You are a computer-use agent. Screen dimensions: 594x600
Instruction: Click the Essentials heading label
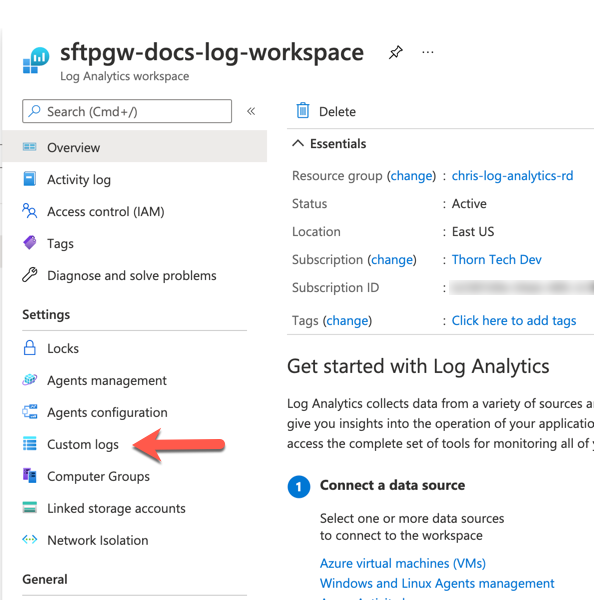338,144
